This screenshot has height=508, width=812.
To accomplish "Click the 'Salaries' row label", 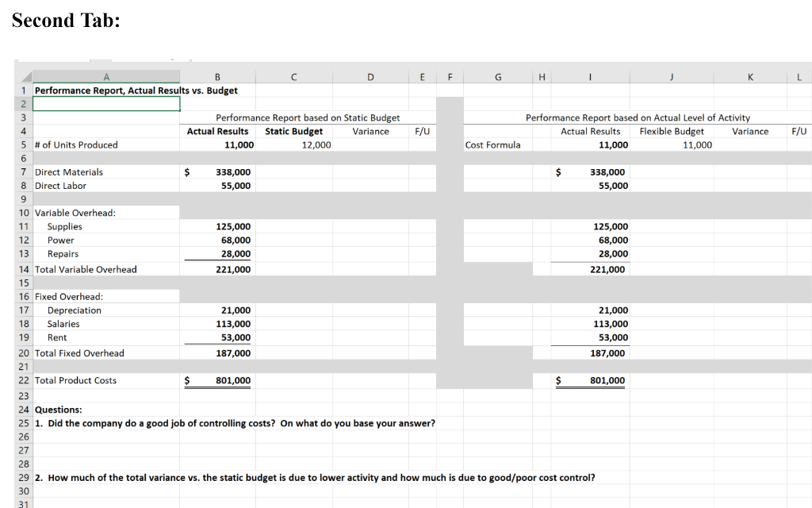I will coord(63,324).
